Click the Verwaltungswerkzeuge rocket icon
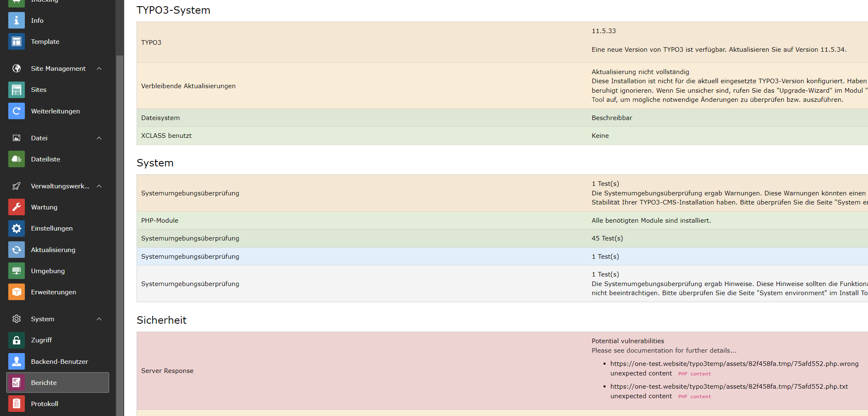The width and height of the screenshot is (868, 416). 17,186
